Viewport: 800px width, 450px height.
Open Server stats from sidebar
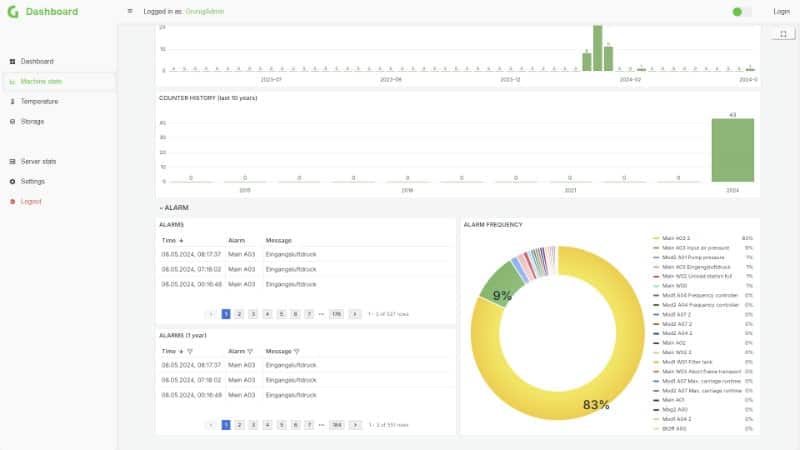point(38,161)
